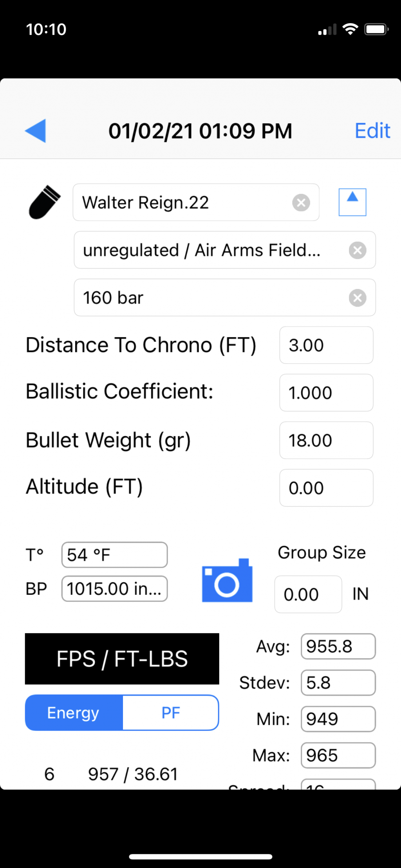Viewport: 401px width, 868px height.
Task: Edit the Distance To Chrono value
Action: 326,345
